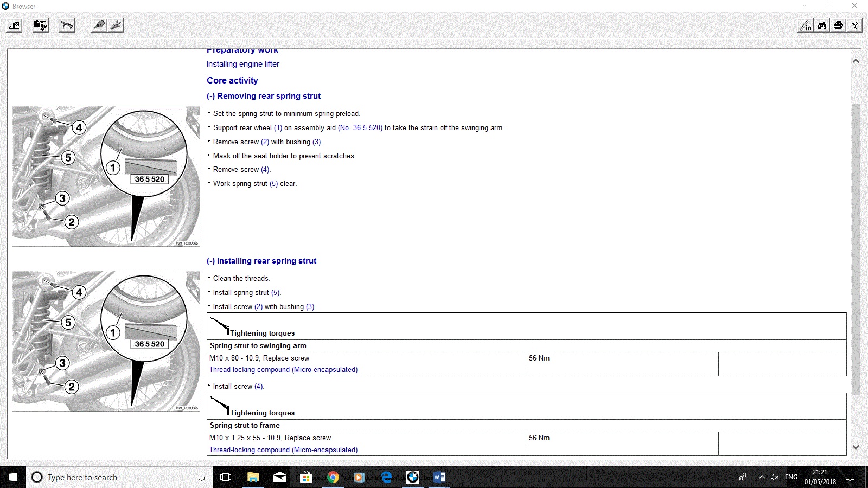Switch to the BMW application on taskbar

(413, 477)
